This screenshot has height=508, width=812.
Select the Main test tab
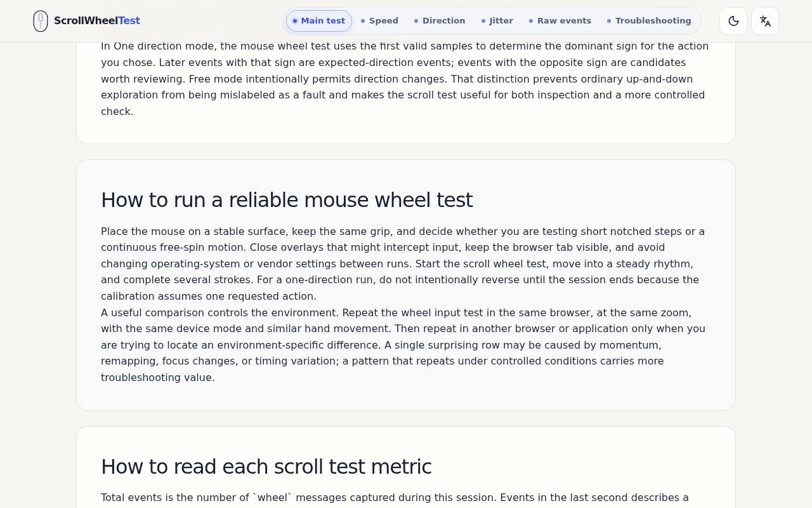pyautogui.click(x=319, y=21)
